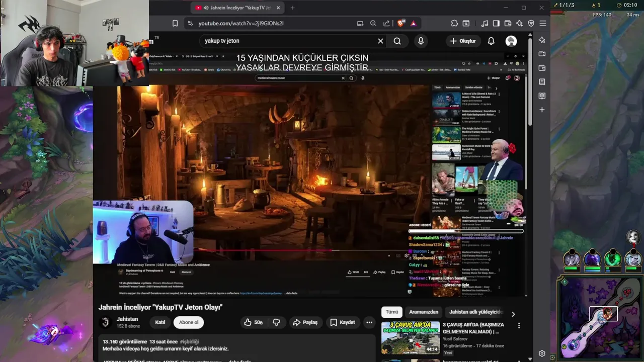
Task: Open browser hamburger main menu
Action: [x=543, y=23]
